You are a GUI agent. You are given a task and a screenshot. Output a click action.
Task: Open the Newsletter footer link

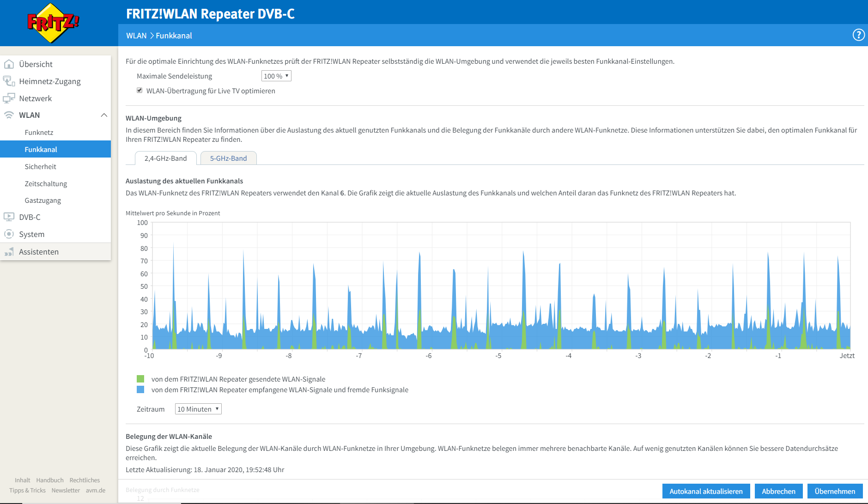click(66, 490)
